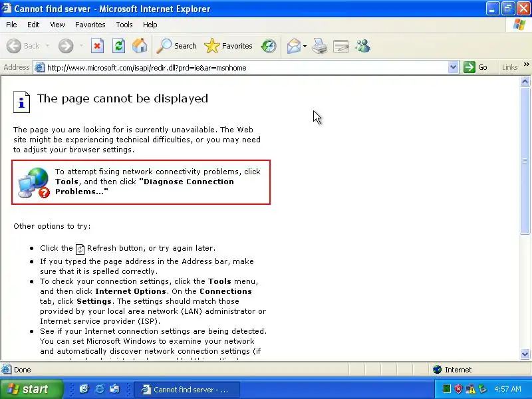The height and width of the screenshot is (399, 532).
Task: Click the status bar "Done" text
Action: (x=23, y=370)
